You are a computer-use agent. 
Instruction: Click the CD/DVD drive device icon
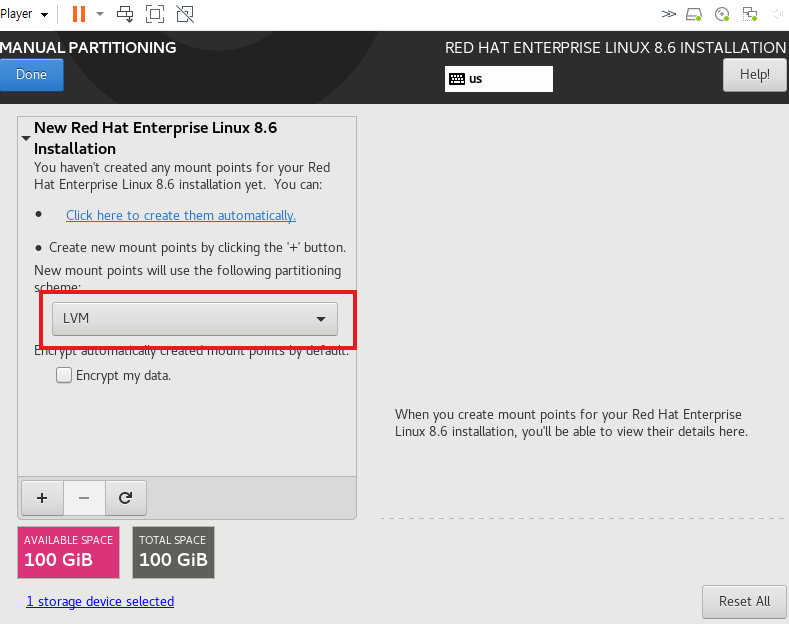pos(722,14)
